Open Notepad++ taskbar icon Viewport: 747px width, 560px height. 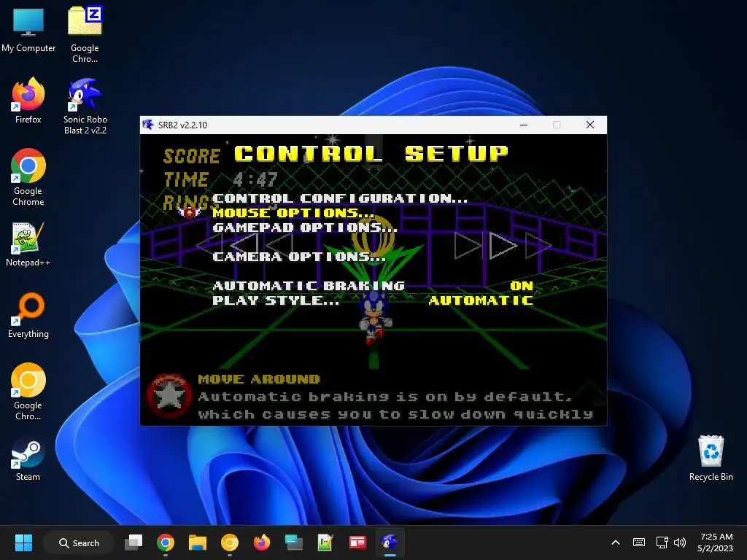point(325,542)
